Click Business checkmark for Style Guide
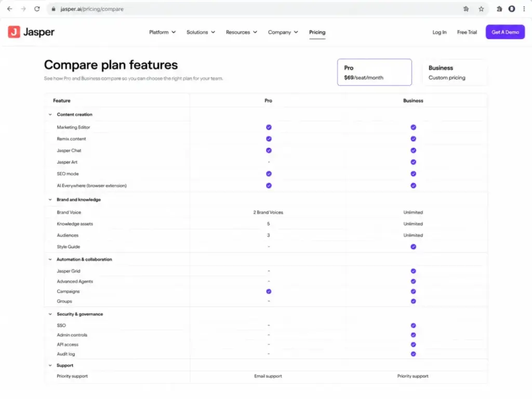Viewport: 532px width, 399px height. tap(413, 247)
